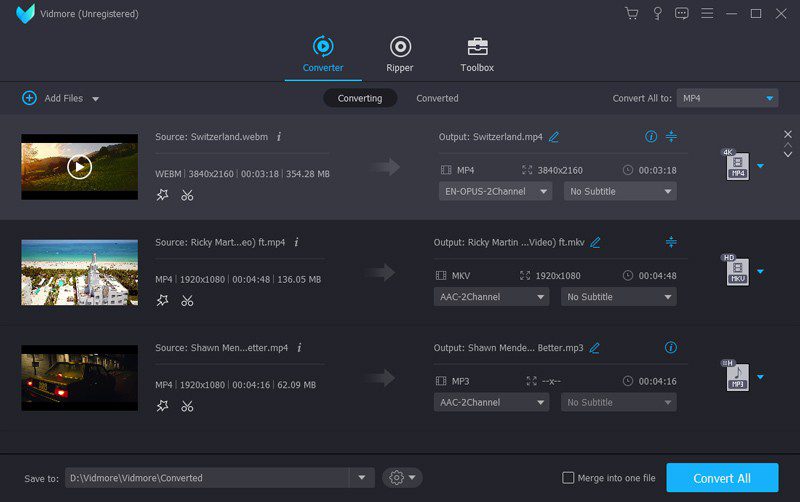The image size is (800, 502).
Task: Open the feedback chat icon
Action: pyautogui.click(x=682, y=14)
